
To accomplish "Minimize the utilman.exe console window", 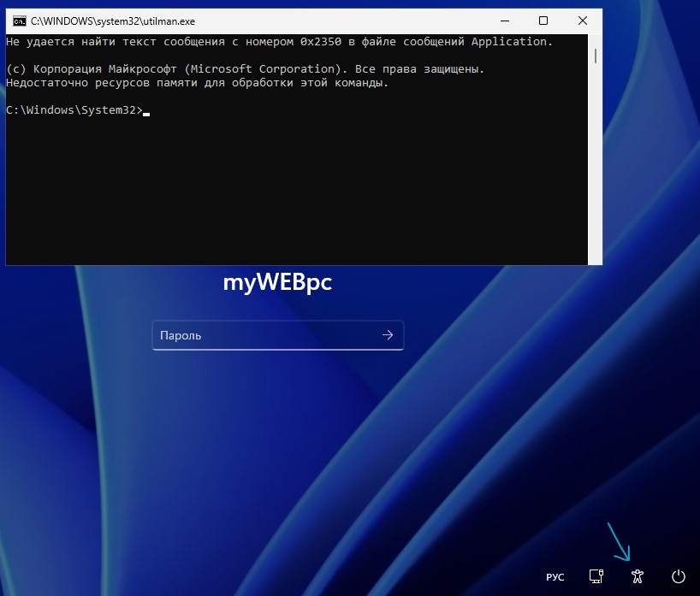I will (x=505, y=21).
